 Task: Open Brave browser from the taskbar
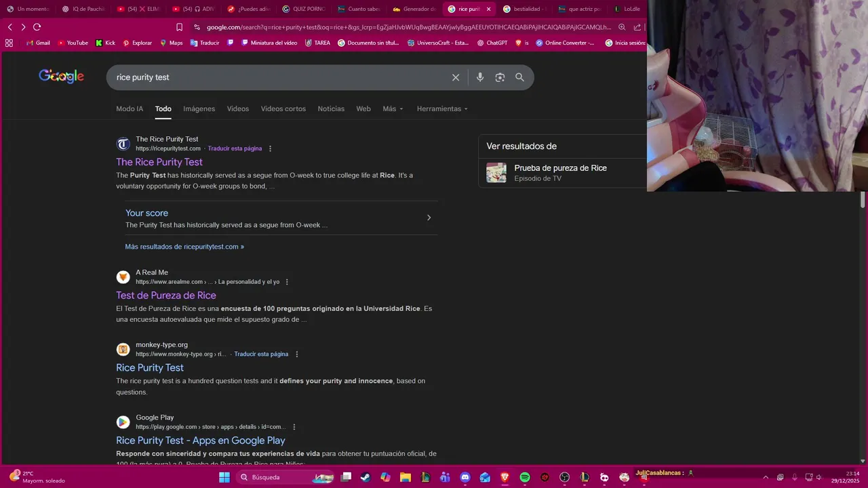505,477
